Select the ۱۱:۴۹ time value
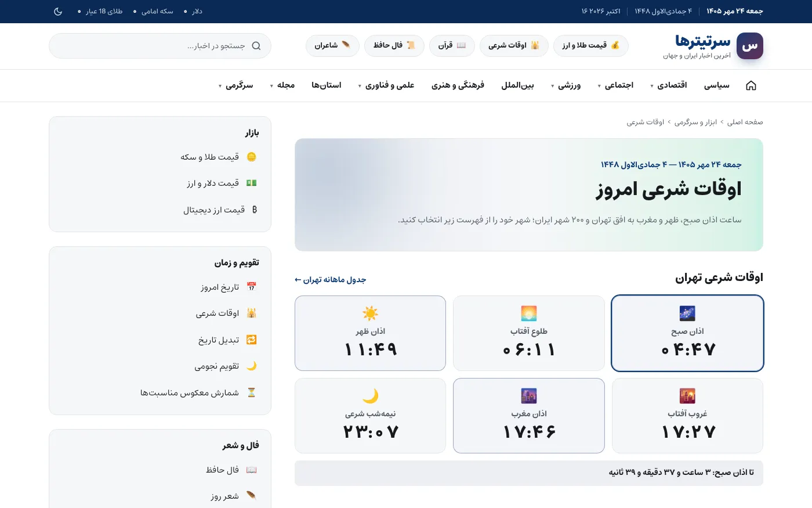 tap(370, 350)
